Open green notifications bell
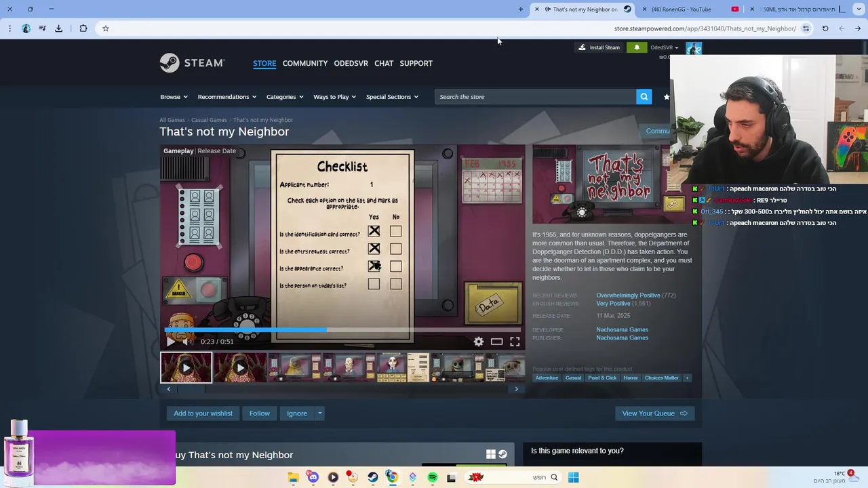This screenshot has width=868, height=488. click(636, 47)
